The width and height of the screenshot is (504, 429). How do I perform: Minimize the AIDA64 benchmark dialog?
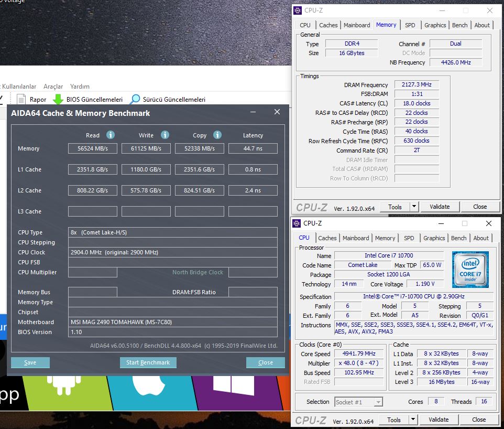point(253,112)
